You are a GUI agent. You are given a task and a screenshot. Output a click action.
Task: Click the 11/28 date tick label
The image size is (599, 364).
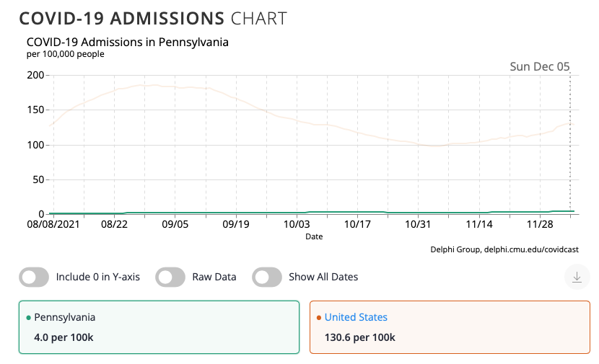point(539,225)
